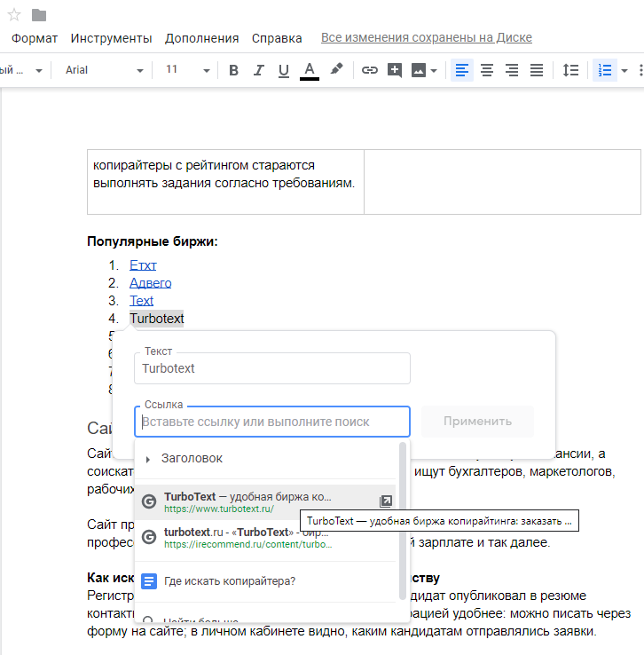Open the Text hyperlink in the list

point(141,301)
